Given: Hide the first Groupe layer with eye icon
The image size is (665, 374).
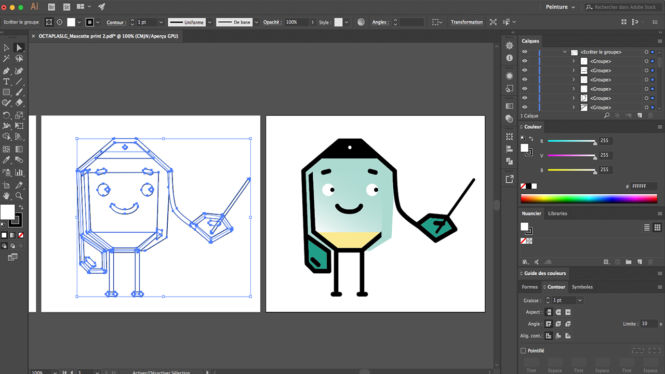Looking at the screenshot, I should (525, 61).
